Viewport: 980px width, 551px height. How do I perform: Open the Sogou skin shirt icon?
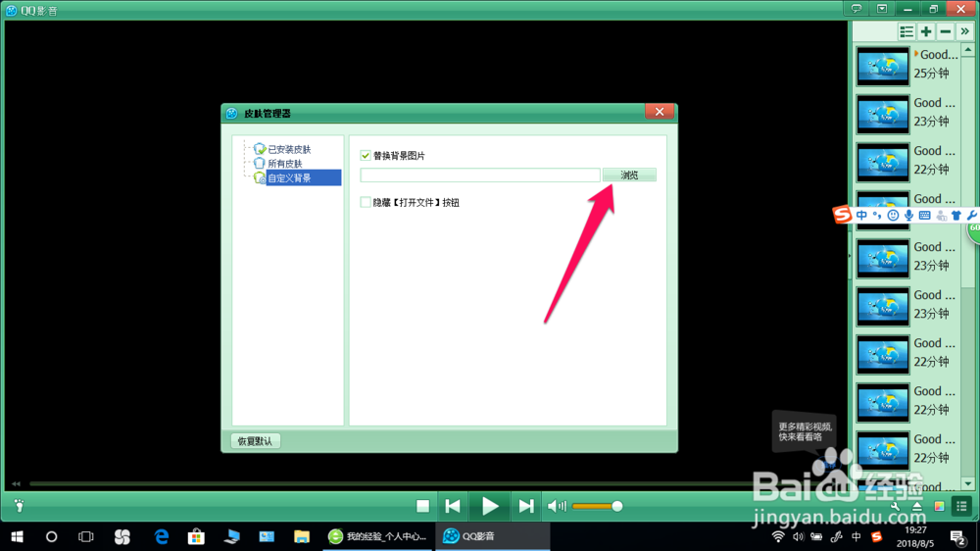pyautogui.click(x=956, y=215)
